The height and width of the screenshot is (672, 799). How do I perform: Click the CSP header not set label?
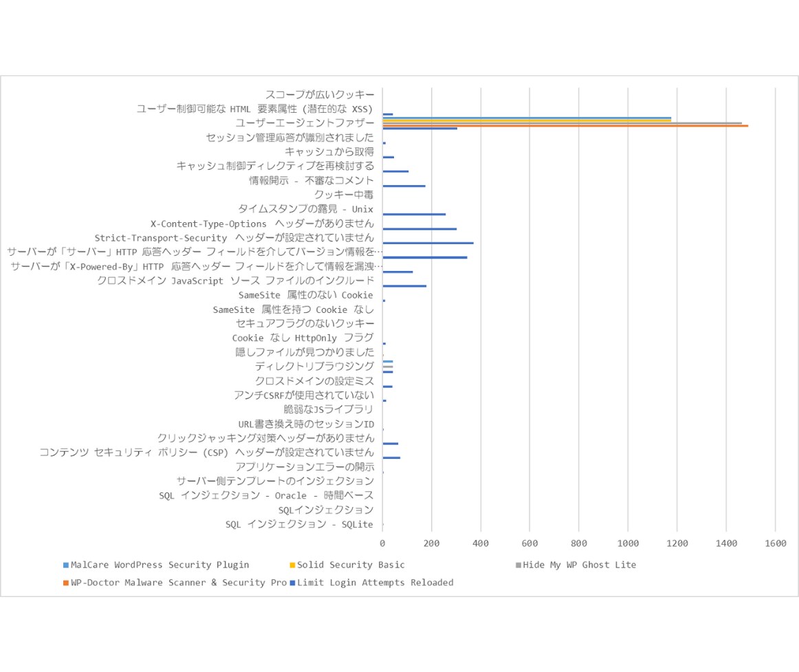point(207,453)
